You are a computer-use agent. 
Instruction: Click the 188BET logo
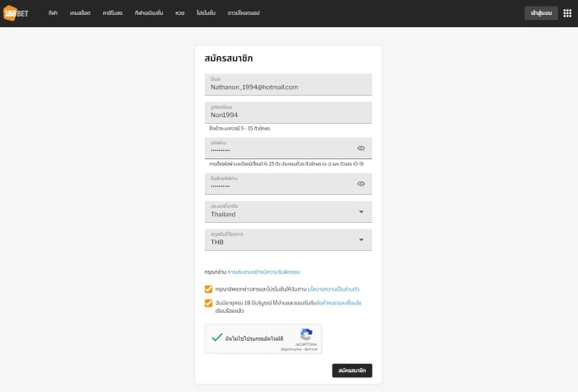click(16, 13)
